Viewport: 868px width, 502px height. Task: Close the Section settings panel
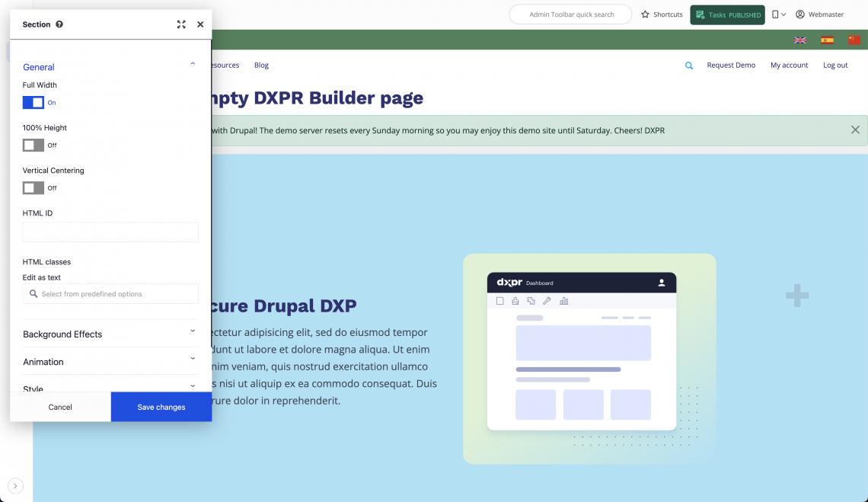(200, 24)
